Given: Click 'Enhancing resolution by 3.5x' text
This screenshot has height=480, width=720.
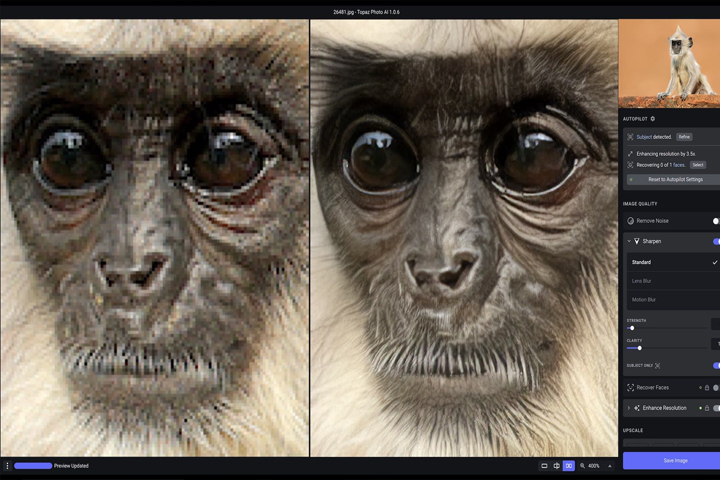Looking at the screenshot, I should click(x=666, y=154).
